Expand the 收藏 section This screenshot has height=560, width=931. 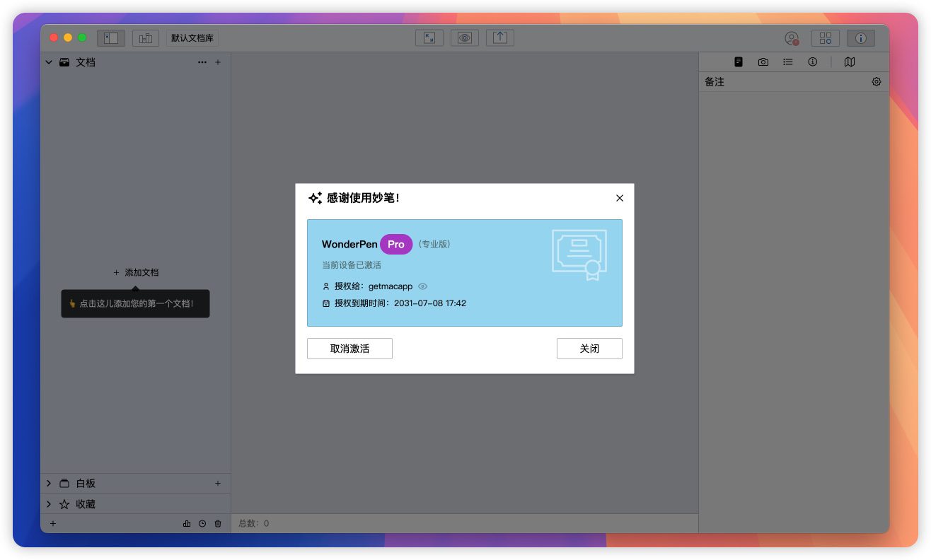coord(49,504)
